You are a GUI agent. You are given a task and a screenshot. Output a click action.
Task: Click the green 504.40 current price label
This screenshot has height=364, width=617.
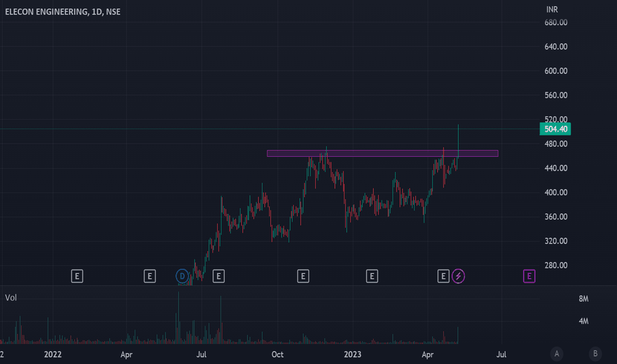click(x=555, y=129)
